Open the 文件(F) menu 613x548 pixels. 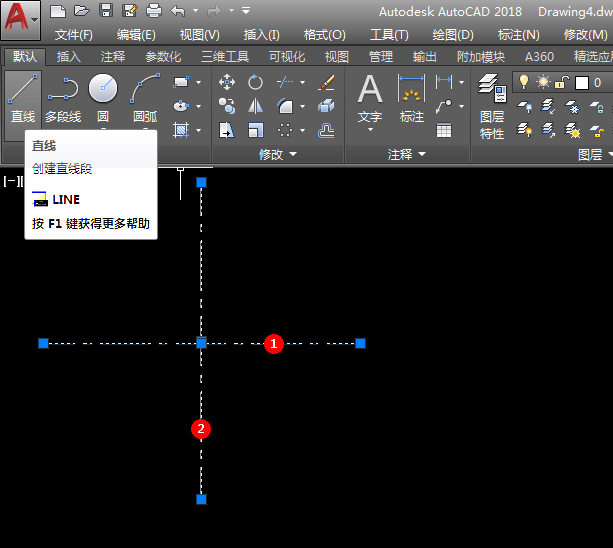pos(74,34)
